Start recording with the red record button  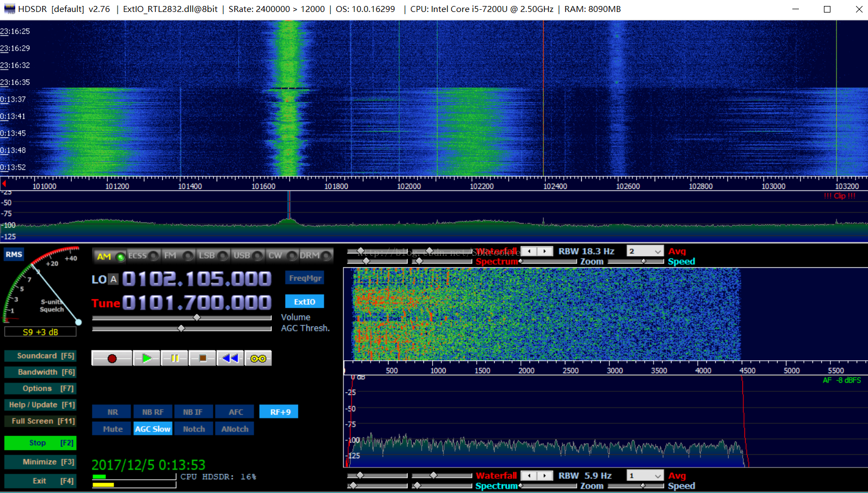112,358
